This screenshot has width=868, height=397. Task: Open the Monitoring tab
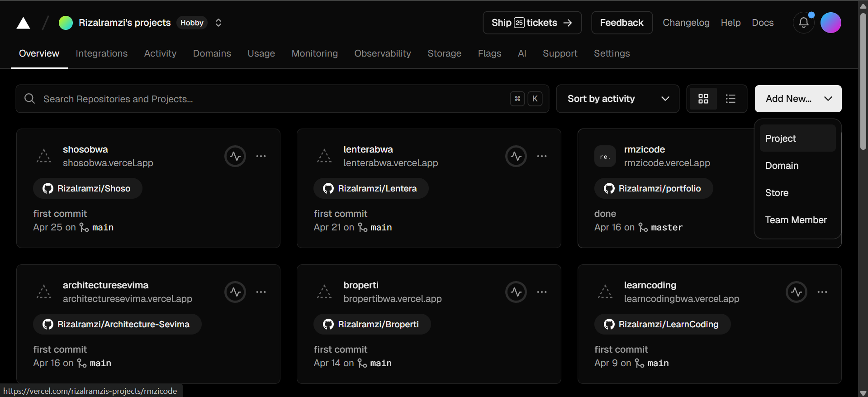(315, 53)
